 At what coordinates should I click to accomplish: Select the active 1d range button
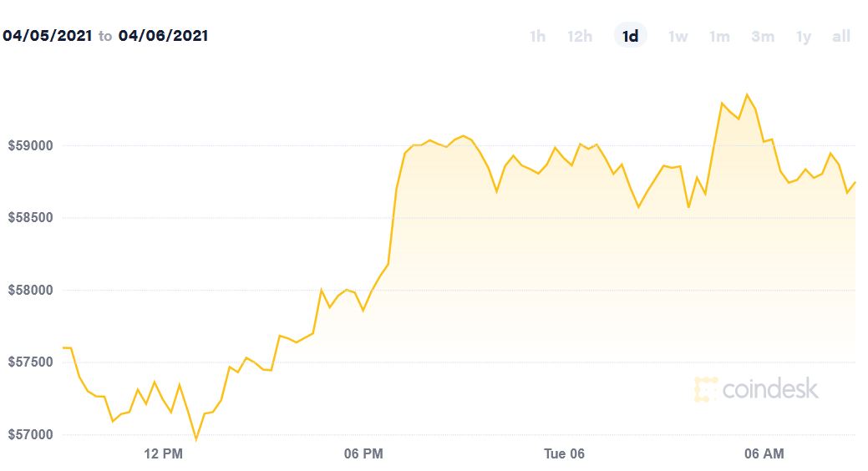point(631,37)
